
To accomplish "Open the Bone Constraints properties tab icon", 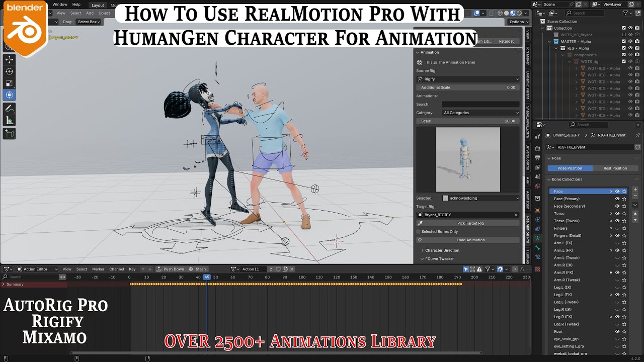I will click(x=537, y=257).
